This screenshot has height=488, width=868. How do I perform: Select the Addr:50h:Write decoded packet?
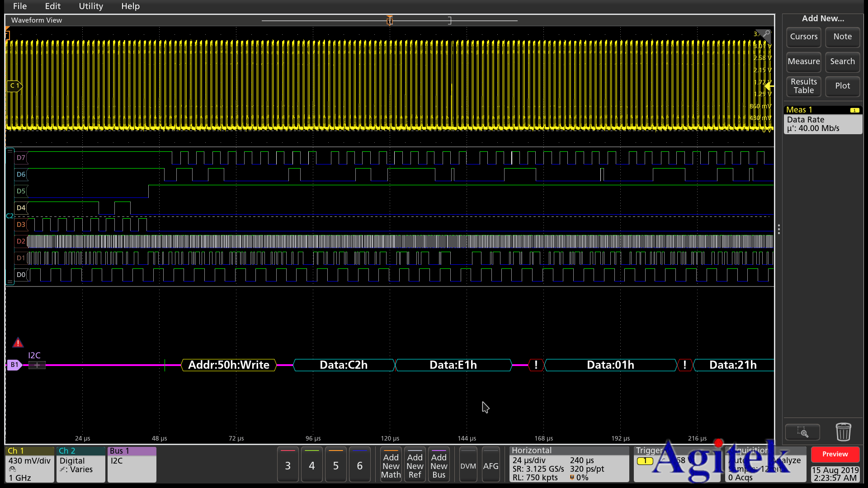229,365
